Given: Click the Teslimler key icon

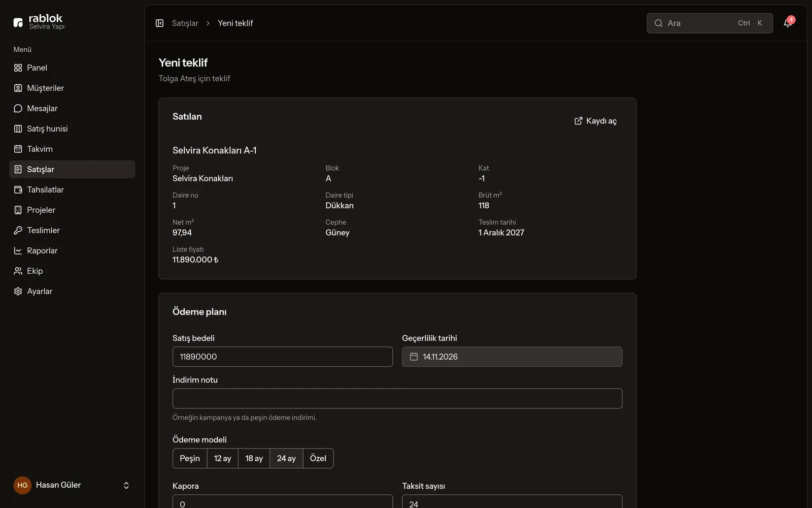Looking at the screenshot, I should pos(18,230).
